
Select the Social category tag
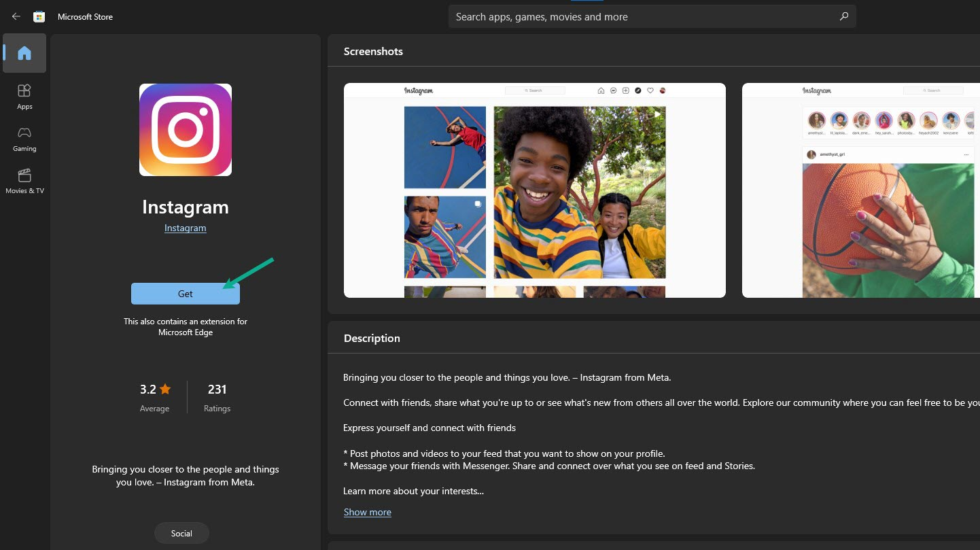[181, 533]
